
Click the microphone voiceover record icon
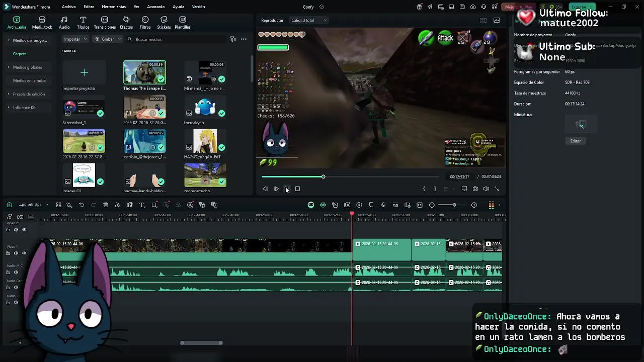pos(383,205)
